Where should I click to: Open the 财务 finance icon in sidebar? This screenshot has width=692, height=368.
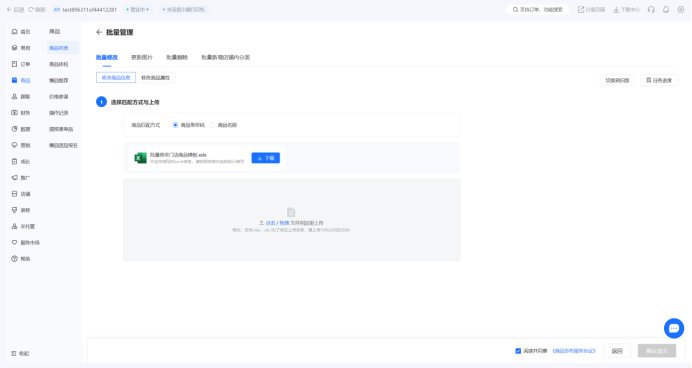(x=15, y=113)
